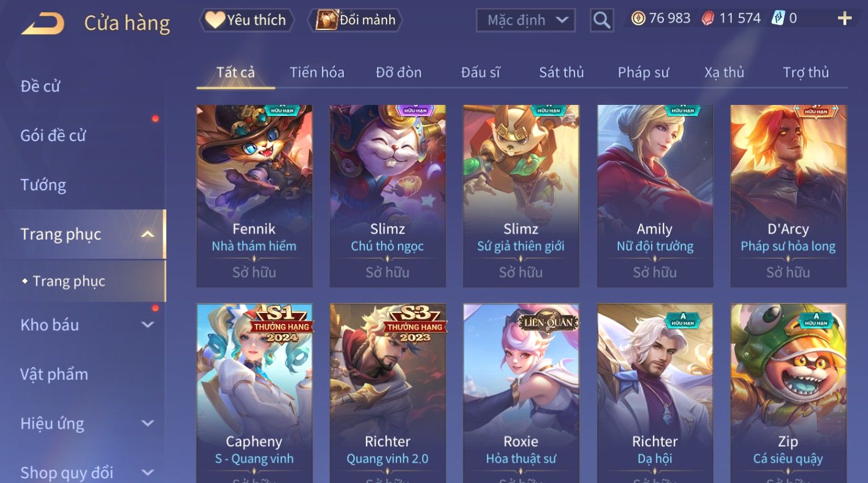
Task: Expand the Kho báu sidebar section
Action: (148, 324)
